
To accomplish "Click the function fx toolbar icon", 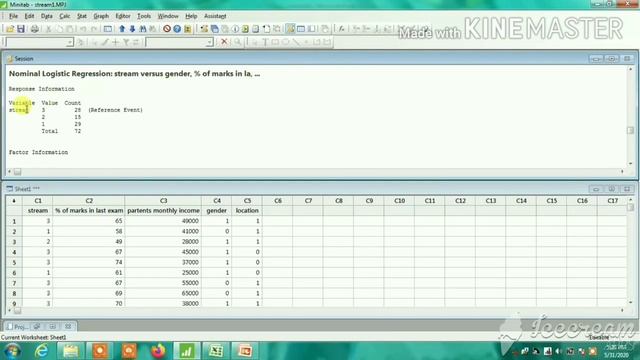I will click(x=341, y=29).
